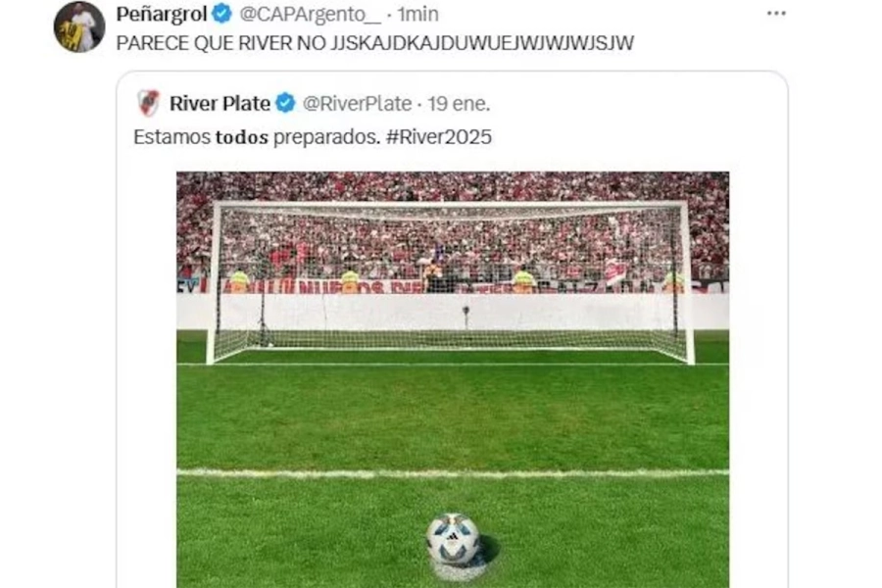882x588 pixels.
Task: Open the three-dot more options menu
Action: point(776,14)
